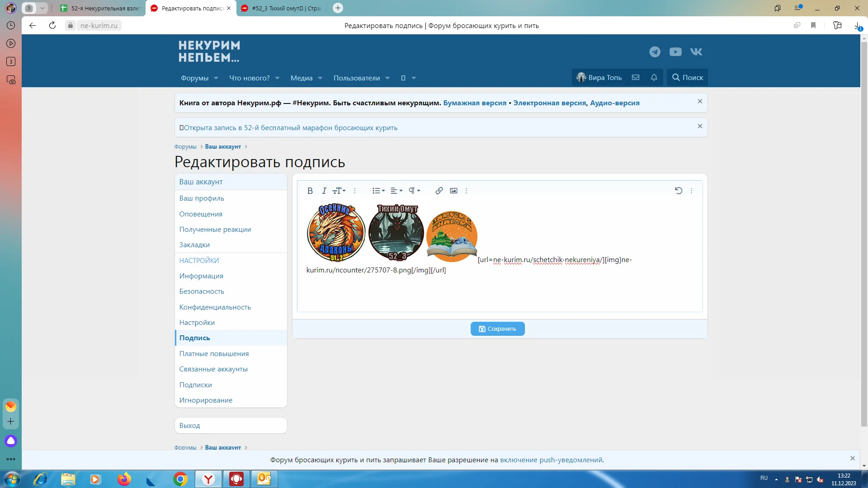This screenshot has width=868, height=488.
Task: Open the YouTube channel icon in header
Action: coord(675,52)
